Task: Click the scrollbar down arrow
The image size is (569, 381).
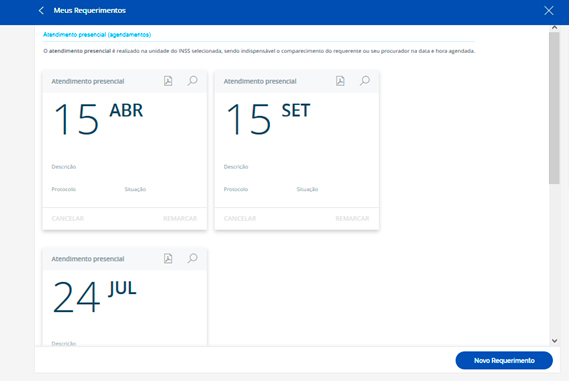Action: [x=554, y=341]
